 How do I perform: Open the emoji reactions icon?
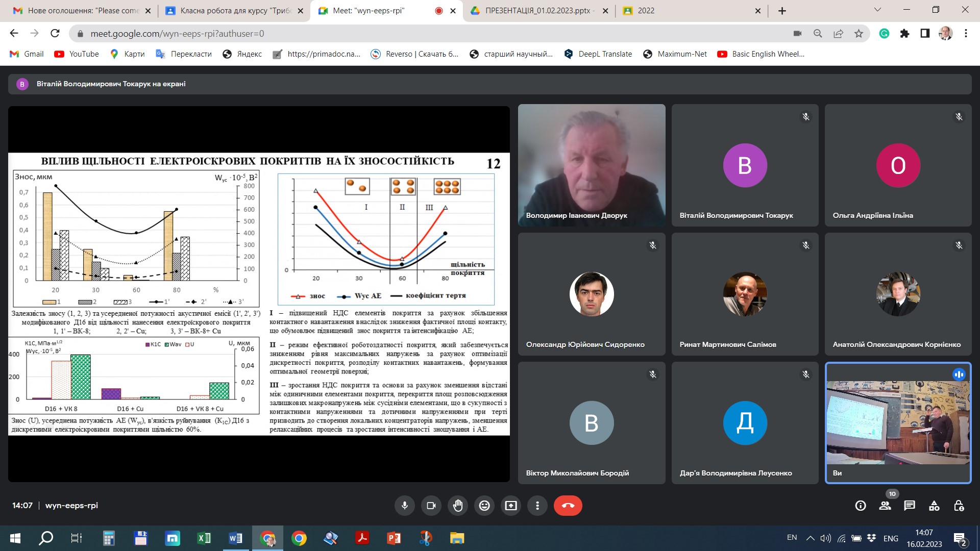tap(484, 506)
